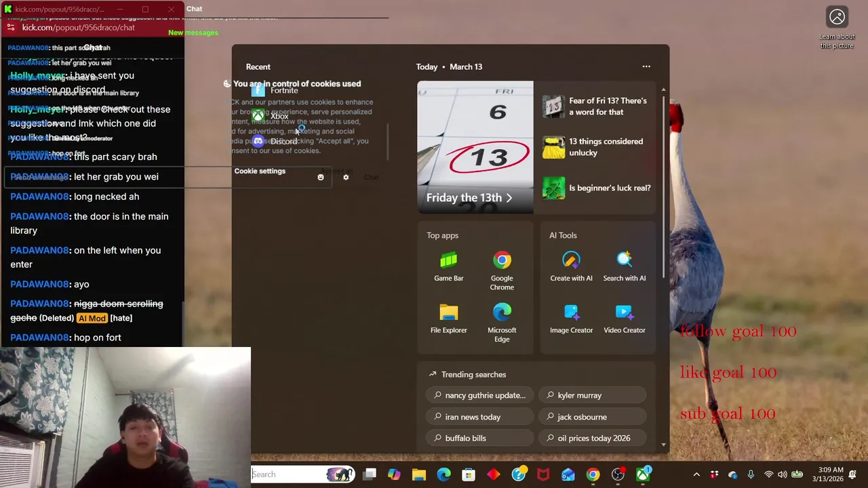The image size is (868, 488).
Task: Open Image Creator AI tool
Action: (571, 319)
